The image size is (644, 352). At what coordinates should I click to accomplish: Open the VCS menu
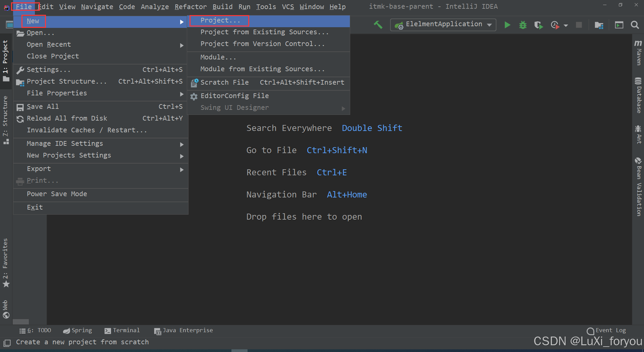(x=288, y=7)
